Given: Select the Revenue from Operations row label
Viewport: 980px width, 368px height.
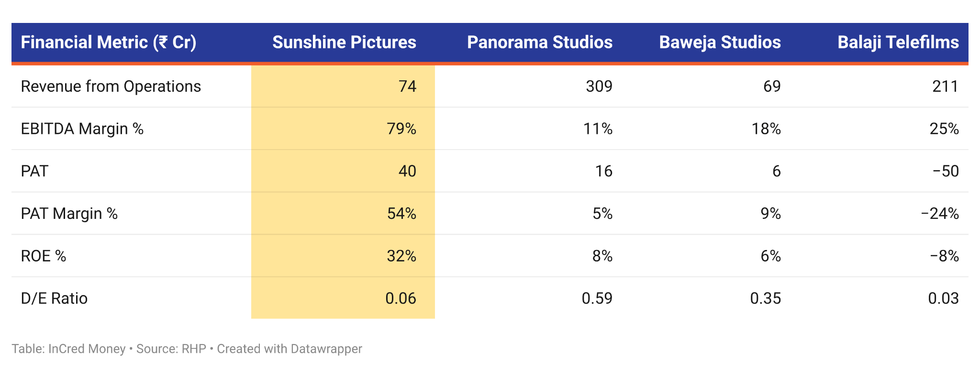Looking at the screenshot, I should 111,87.
